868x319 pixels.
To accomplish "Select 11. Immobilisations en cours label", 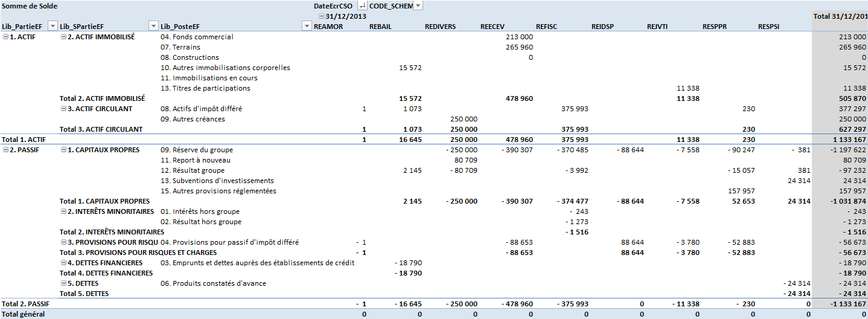I will [209, 78].
